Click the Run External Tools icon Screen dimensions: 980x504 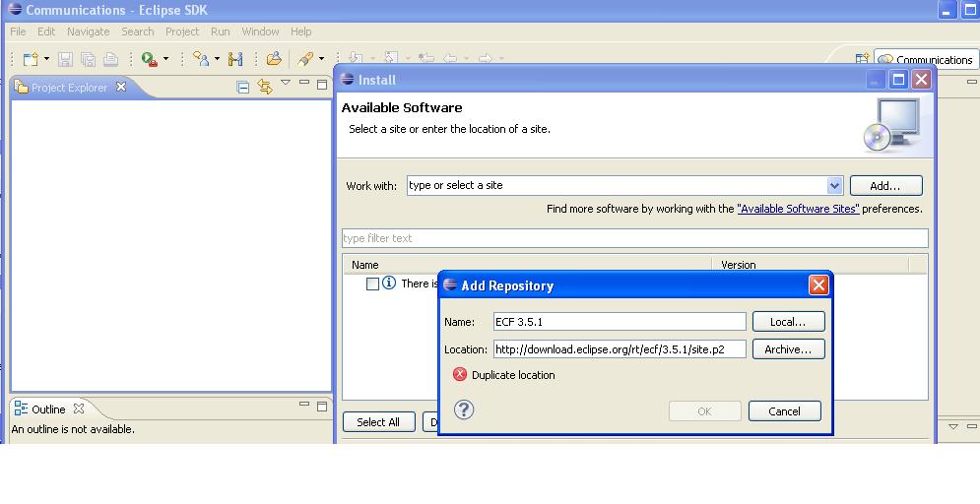coord(150,59)
